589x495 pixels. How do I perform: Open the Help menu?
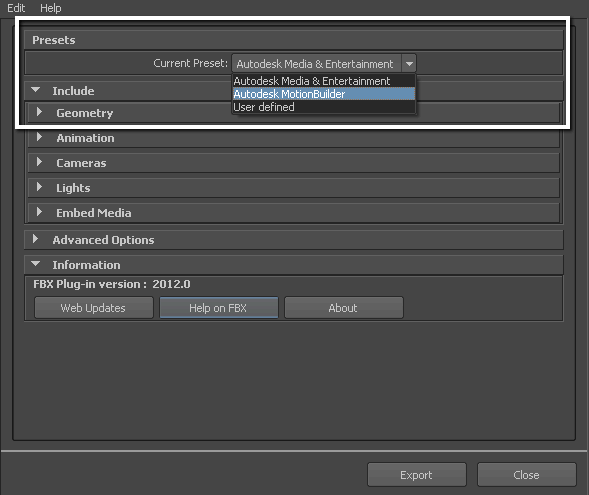(51, 8)
